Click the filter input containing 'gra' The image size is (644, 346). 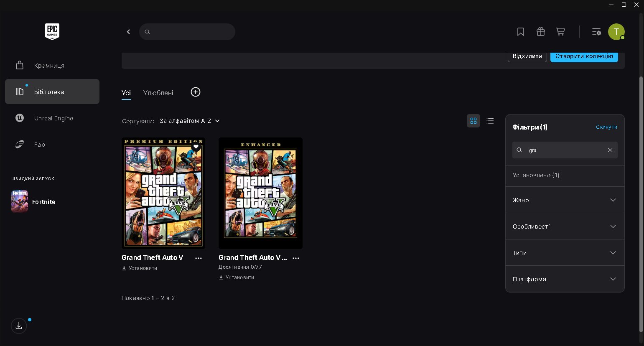click(x=565, y=150)
